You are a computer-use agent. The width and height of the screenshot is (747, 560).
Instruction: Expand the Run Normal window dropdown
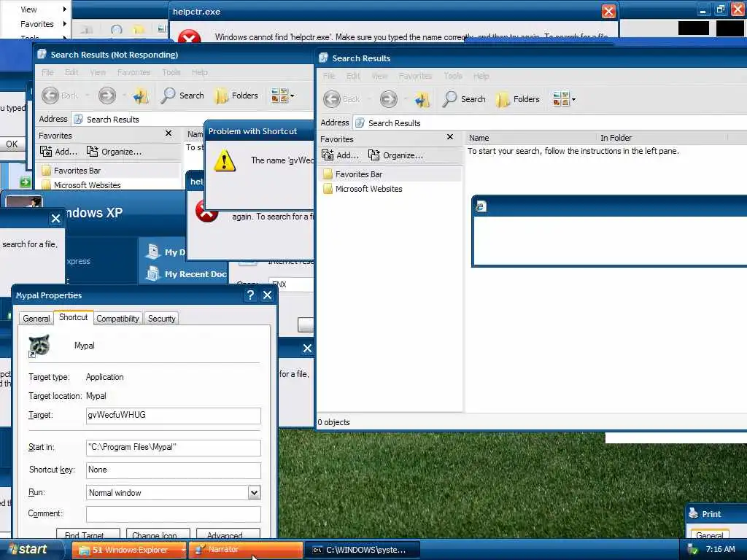(x=255, y=493)
